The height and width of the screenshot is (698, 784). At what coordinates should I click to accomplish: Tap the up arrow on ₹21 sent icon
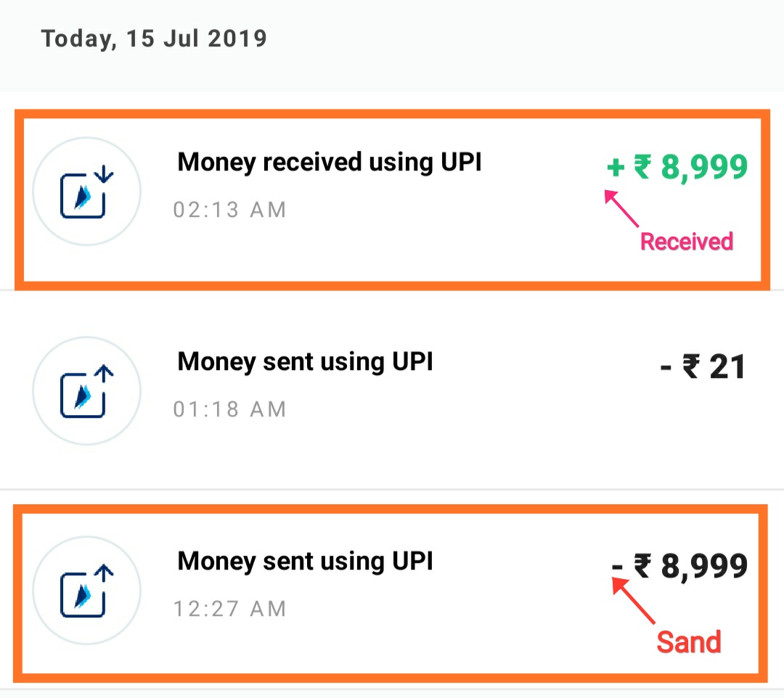tap(104, 374)
